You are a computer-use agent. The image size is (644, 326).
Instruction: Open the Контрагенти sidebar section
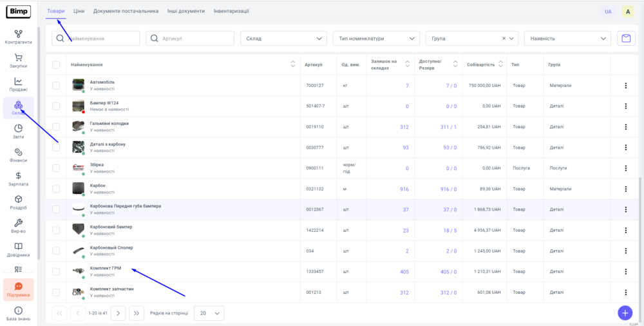(x=18, y=36)
